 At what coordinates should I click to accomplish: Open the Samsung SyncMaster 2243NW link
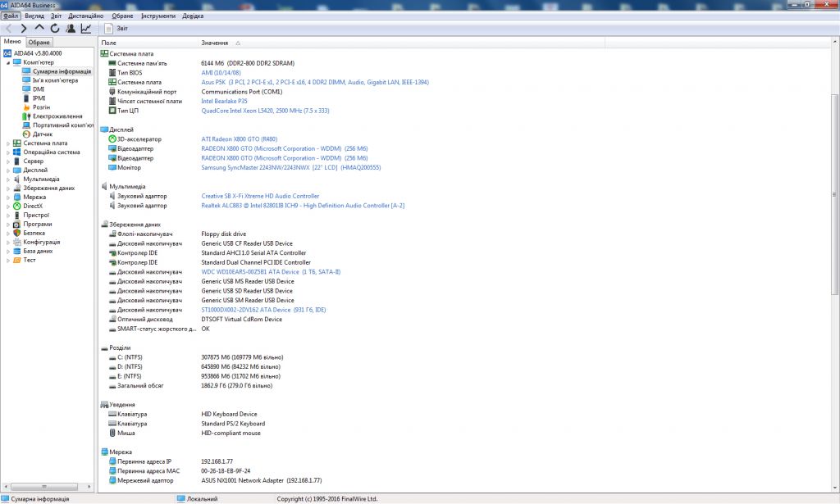[x=291, y=167]
